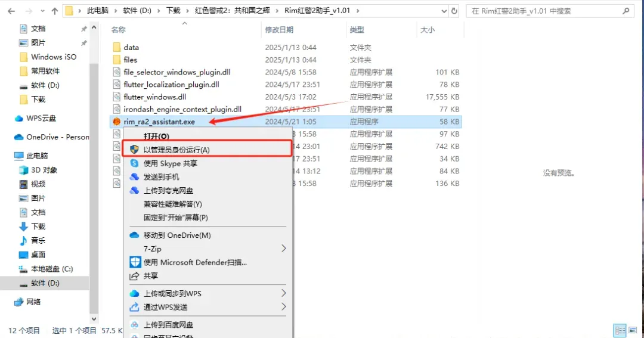The width and height of the screenshot is (644, 338).
Task: Select flutter_windows.dll file icon
Action: (x=117, y=97)
